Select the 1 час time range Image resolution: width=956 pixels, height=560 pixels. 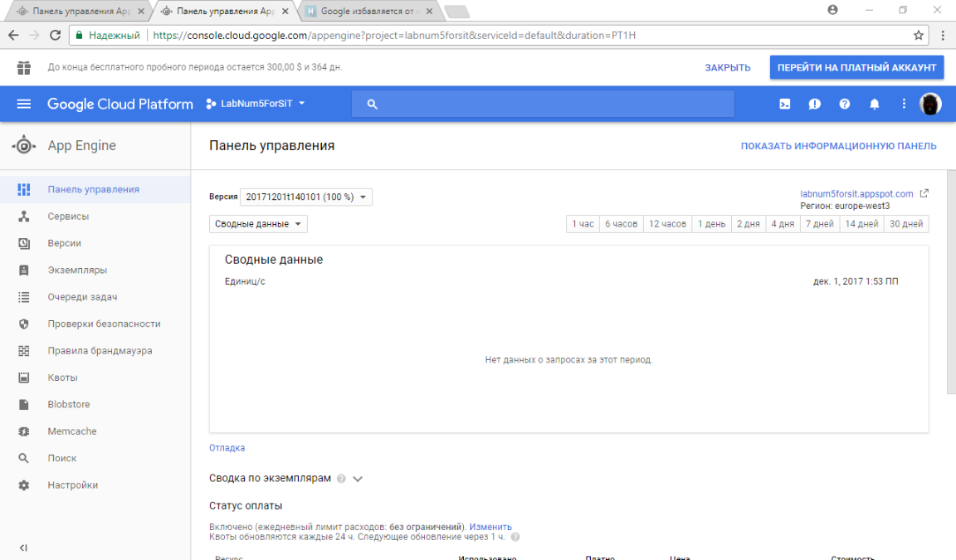point(583,224)
